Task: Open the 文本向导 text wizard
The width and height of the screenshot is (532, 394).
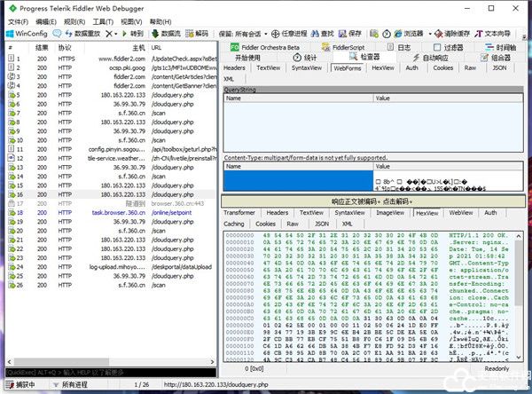Action: click(493, 34)
